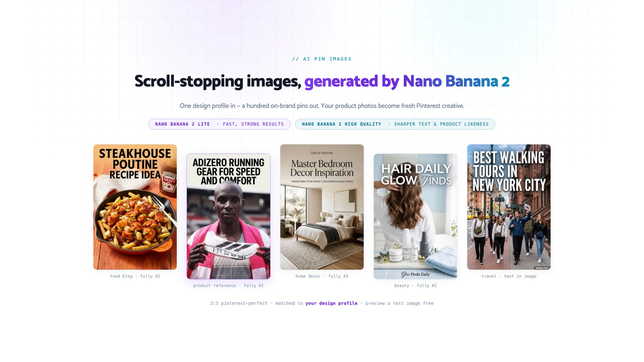View the Master Bedroom Decor Inspiration pin
Screen dimensions: 644x362
(x=322, y=207)
